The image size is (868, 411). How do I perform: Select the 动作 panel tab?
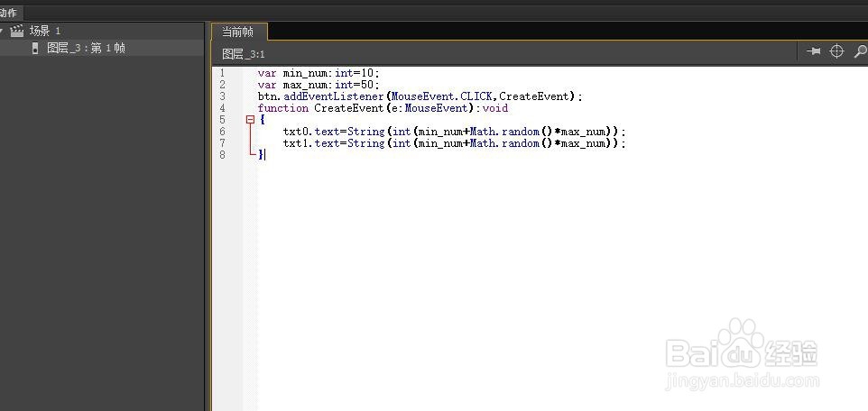click(8, 13)
